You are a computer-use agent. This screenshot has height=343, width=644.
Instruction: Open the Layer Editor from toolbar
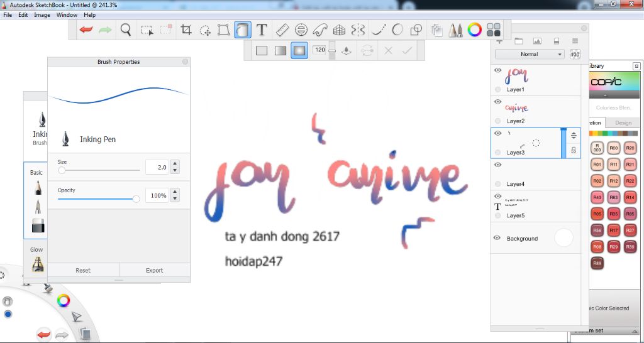436,30
